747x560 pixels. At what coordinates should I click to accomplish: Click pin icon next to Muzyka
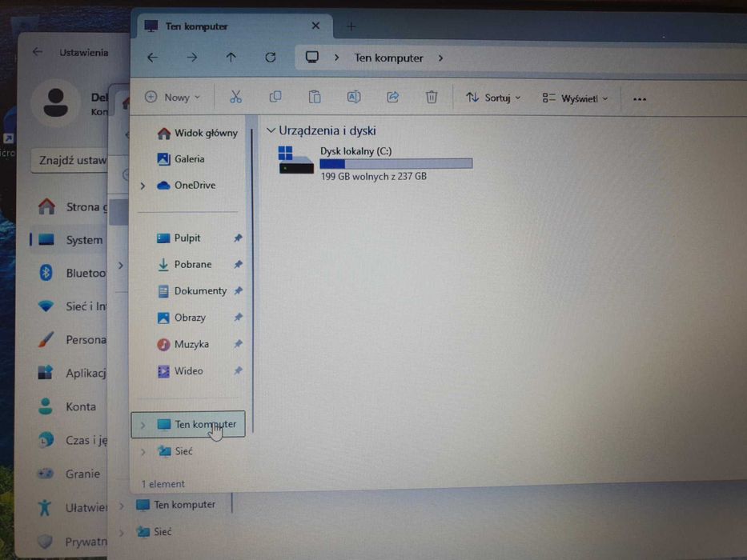tap(239, 344)
